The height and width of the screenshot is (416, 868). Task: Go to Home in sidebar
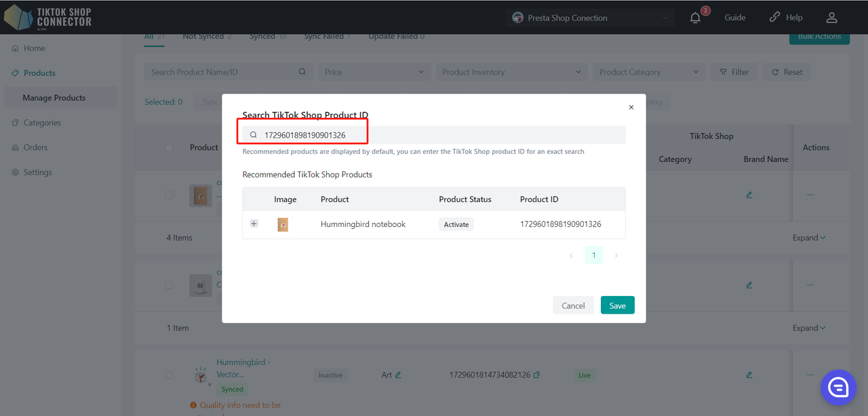[x=34, y=48]
